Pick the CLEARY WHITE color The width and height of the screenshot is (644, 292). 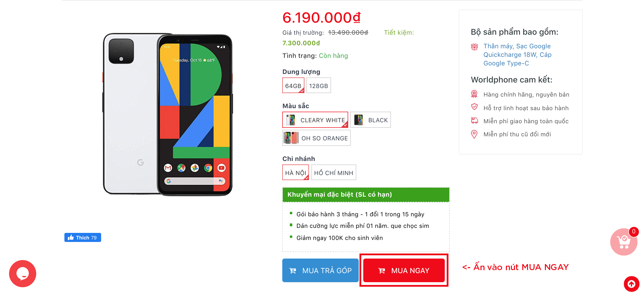point(315,120)
